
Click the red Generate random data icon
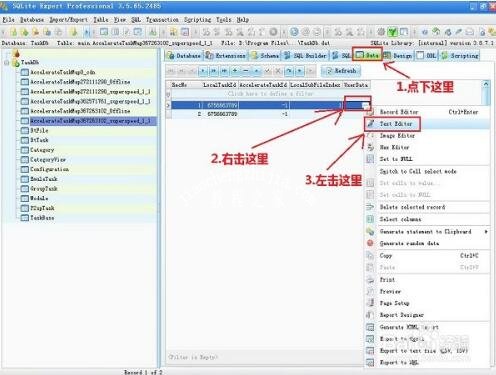(x=370, y=243)
